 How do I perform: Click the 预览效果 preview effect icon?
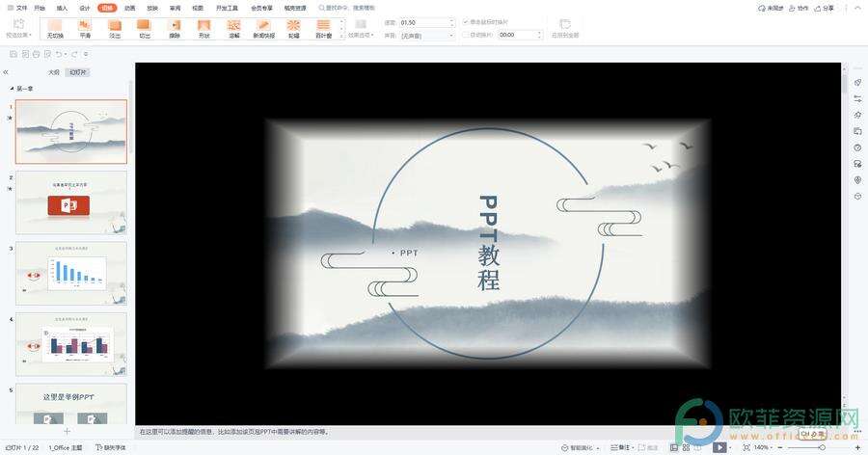(x=19, y=24)
